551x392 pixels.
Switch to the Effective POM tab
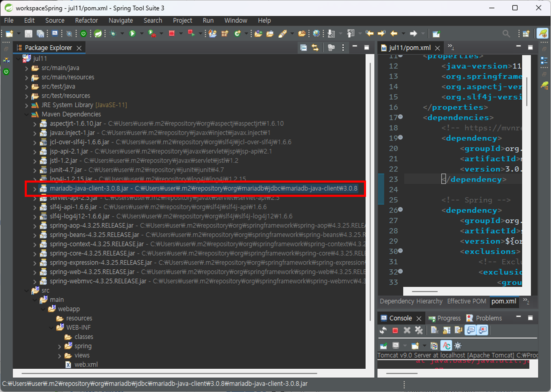[466, 301]
